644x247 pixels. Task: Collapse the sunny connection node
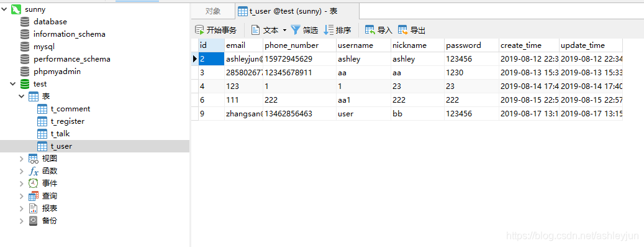pos(4,9)
